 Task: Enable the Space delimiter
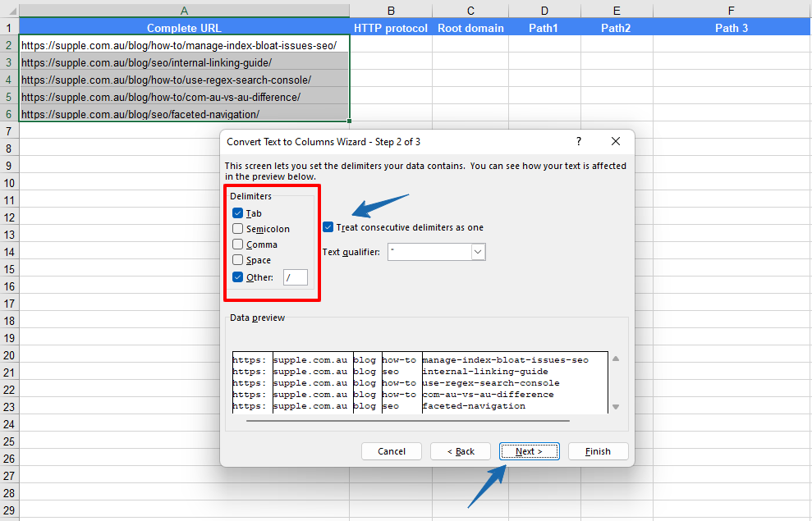pyautogui.click(x=239, y=260)
